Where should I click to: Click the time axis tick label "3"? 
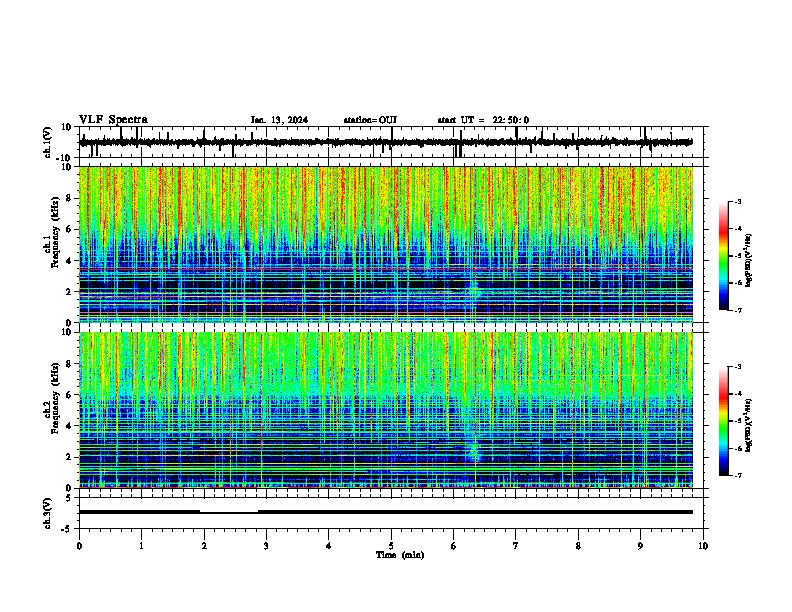tap(266, 546)
